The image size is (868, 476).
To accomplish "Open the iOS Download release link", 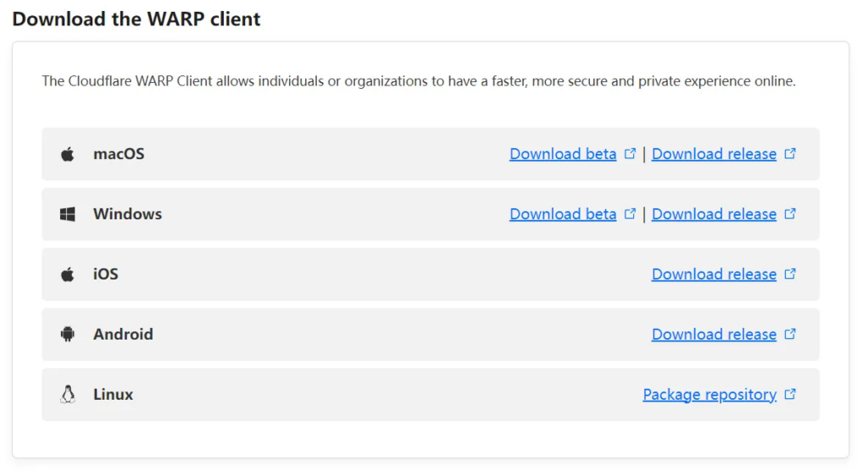I will point(714,274).
